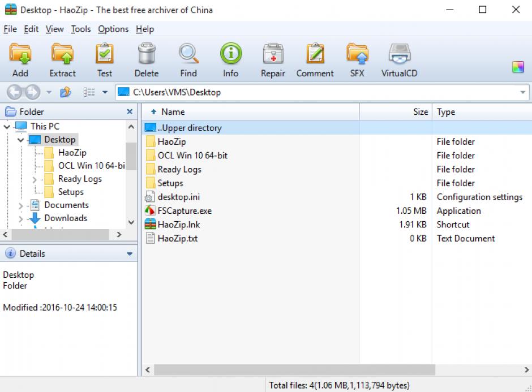The width and height of the screenshot is (532, 392).
Task: Click the up one folder icon
Action: [66, 92]
